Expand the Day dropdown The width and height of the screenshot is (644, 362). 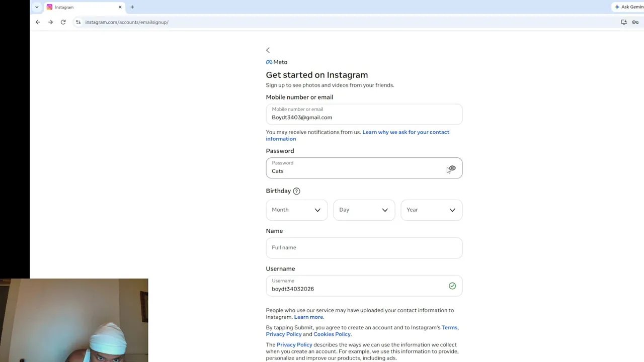[x=364, y=210]
